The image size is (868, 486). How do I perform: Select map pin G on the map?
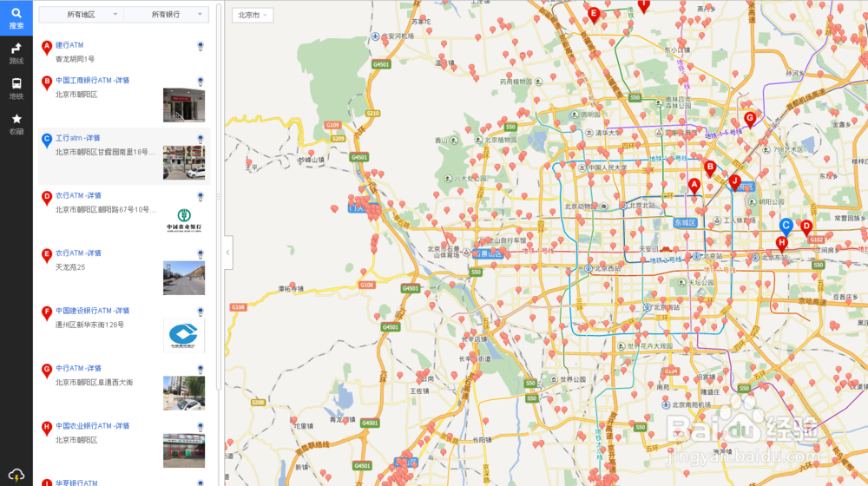750,120
